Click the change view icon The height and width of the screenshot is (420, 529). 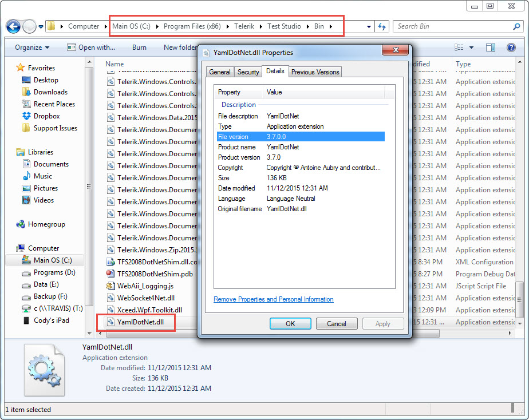point(459,47)
